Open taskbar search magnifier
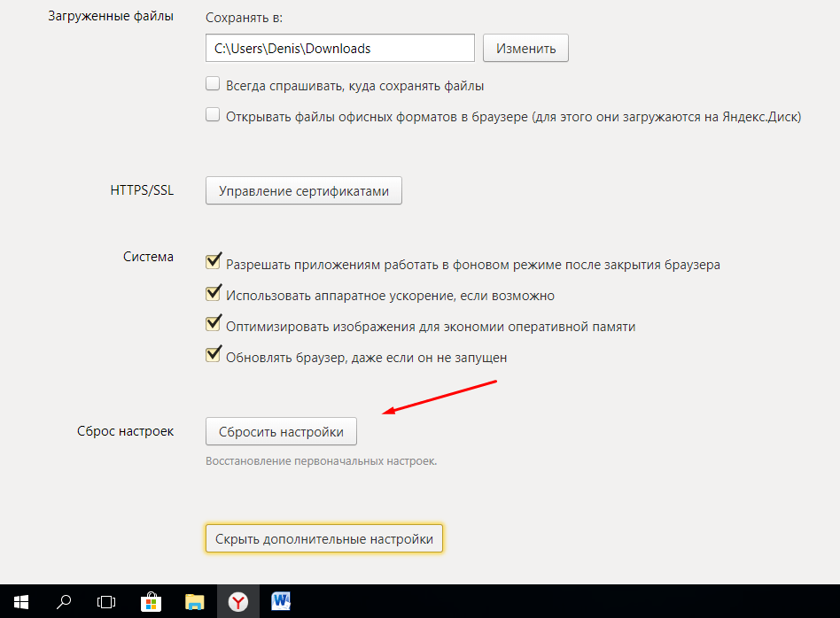Viewport: 840px width, 618px height. pos(64,601)
